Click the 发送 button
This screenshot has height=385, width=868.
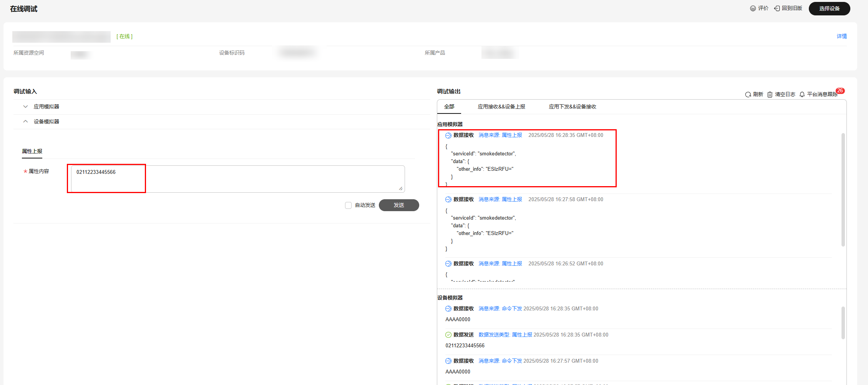[399, 205]
